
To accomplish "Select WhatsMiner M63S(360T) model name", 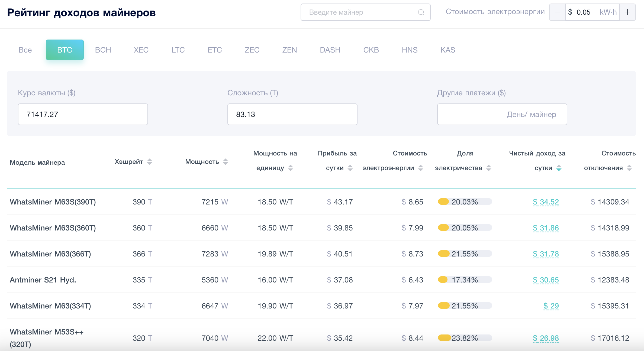I will pyautogui.click(x=53, y=228).
